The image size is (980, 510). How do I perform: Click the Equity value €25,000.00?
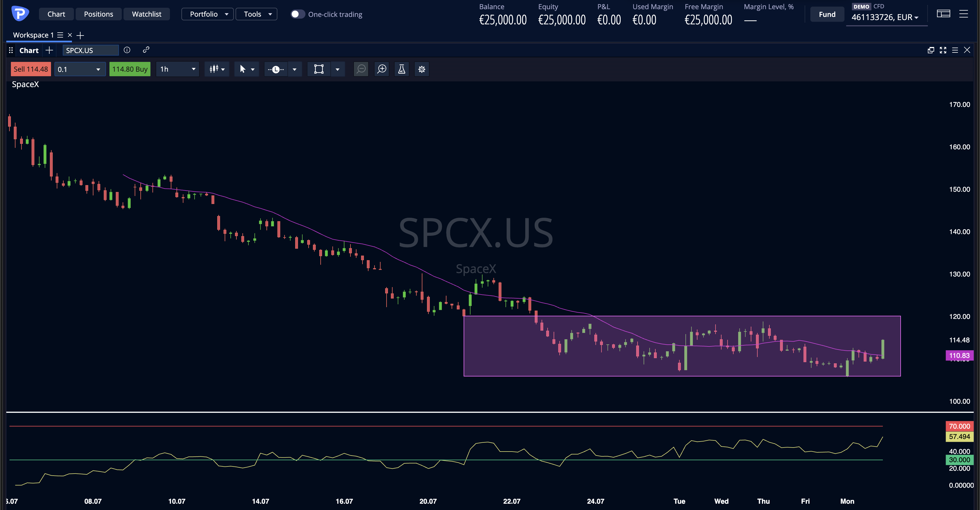click(562, 20)
